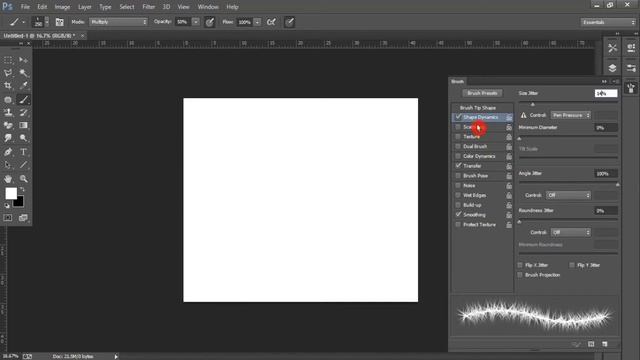640x360 pixels.
Task: Reset default foreground and background colors
Action: coord(7,206)
